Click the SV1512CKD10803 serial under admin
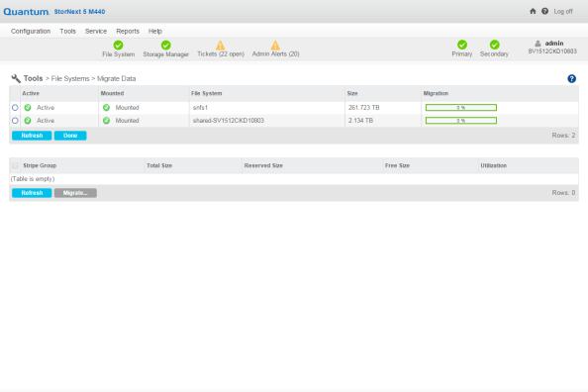 point(552,51)
